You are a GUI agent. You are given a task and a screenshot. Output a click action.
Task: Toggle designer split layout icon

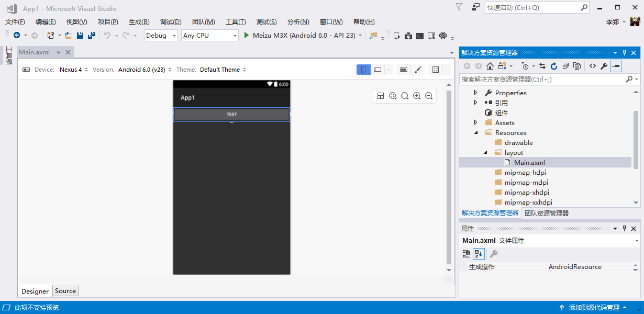[381, 96]
